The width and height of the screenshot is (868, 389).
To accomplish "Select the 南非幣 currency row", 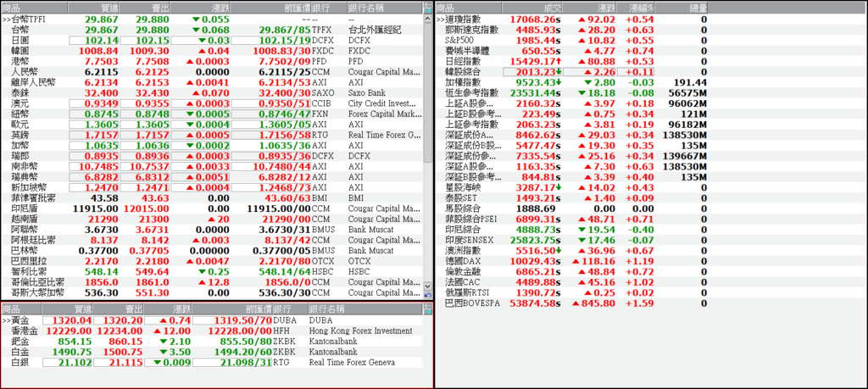I will (x=212, y=167).
